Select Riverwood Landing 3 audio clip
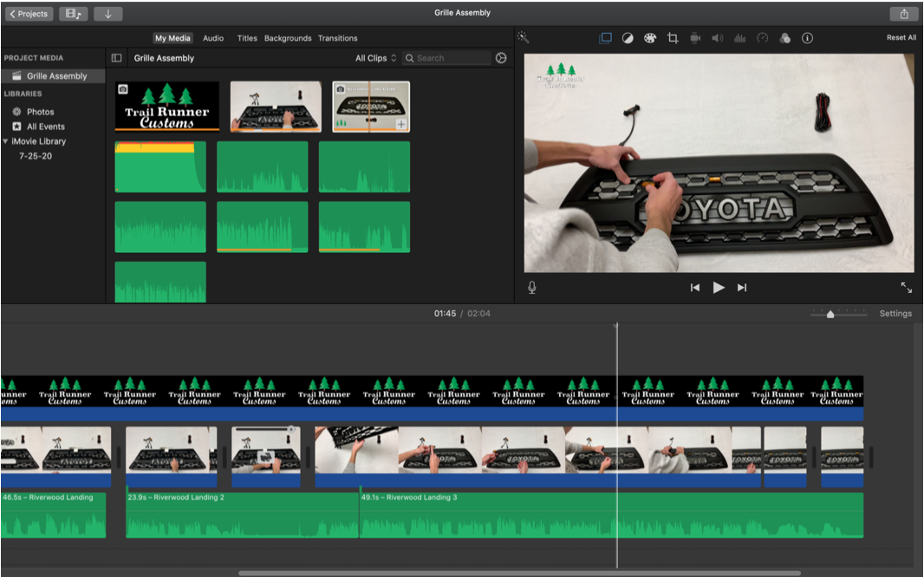This screenshot has height=577, width=924. point(612,515)
